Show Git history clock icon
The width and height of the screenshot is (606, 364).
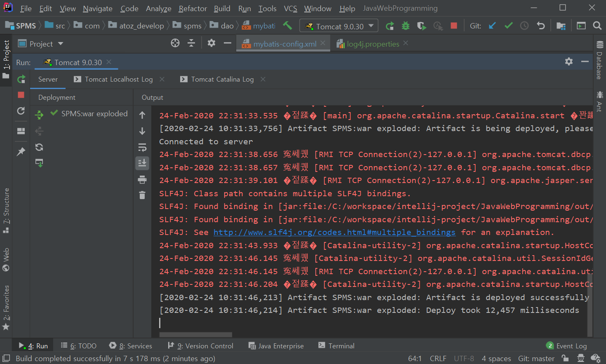click(x=524, y=26)
